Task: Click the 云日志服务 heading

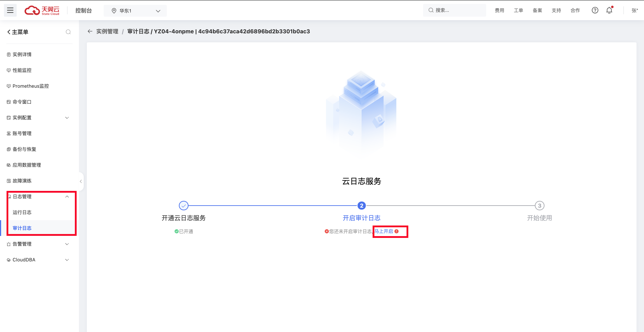Action: (361, 181)
